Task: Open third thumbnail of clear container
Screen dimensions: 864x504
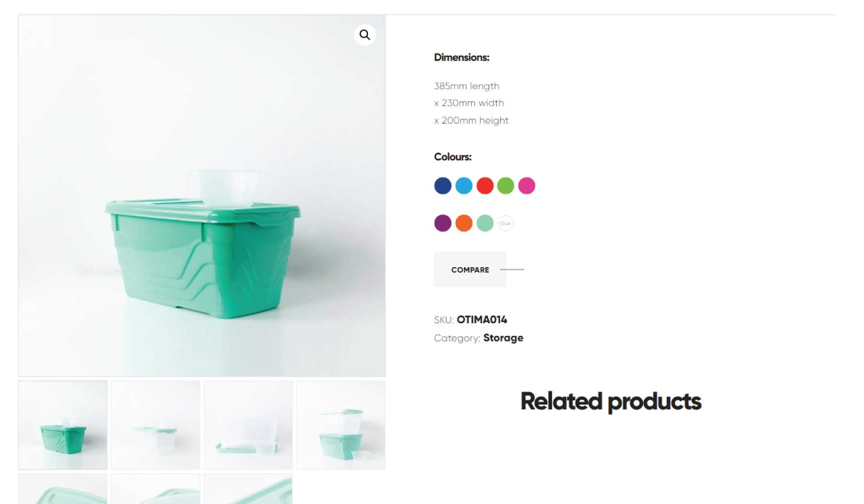Action: click(248, 425)
